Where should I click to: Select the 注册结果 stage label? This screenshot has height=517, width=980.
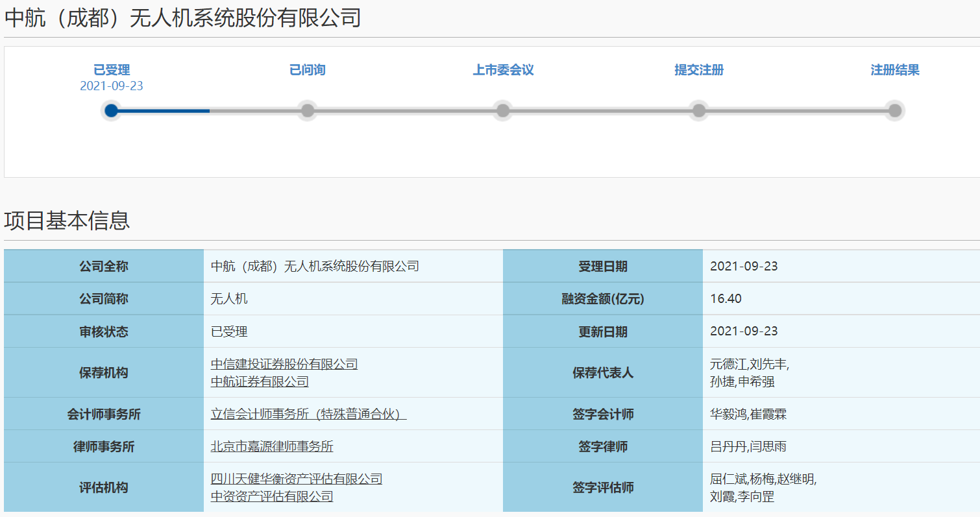point(895,70)
